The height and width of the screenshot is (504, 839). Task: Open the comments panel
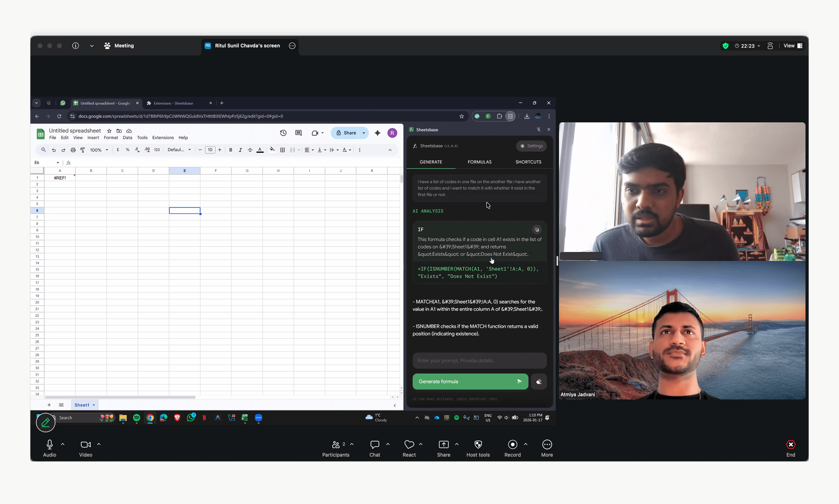tap(298, 133)
